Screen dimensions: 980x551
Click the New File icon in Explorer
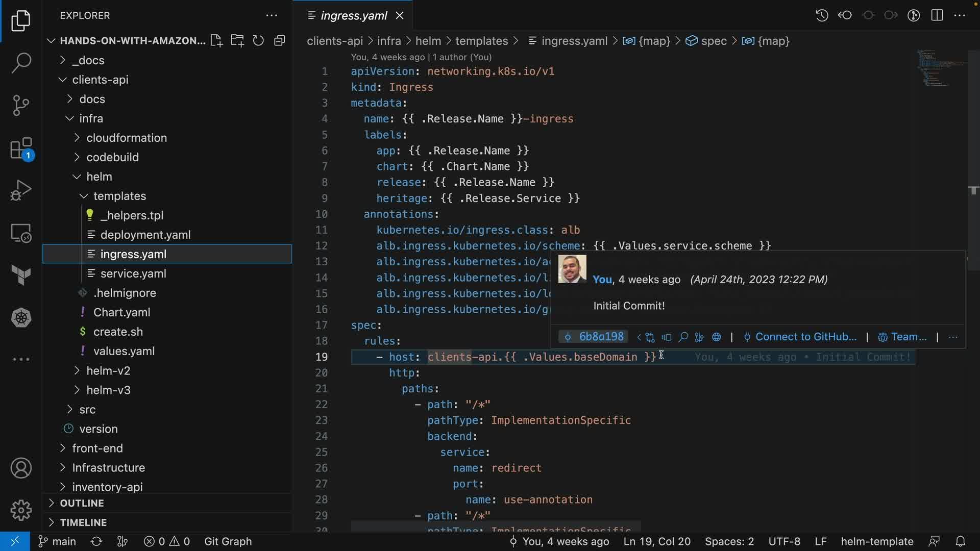(x=216, y=41)
